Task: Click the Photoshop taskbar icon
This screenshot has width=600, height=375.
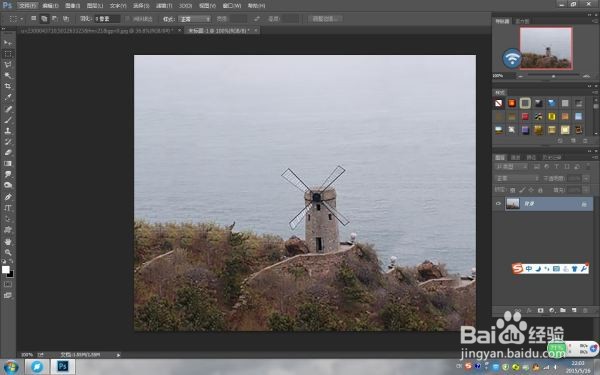Action: pyautogui.click(x=62, y=367)
